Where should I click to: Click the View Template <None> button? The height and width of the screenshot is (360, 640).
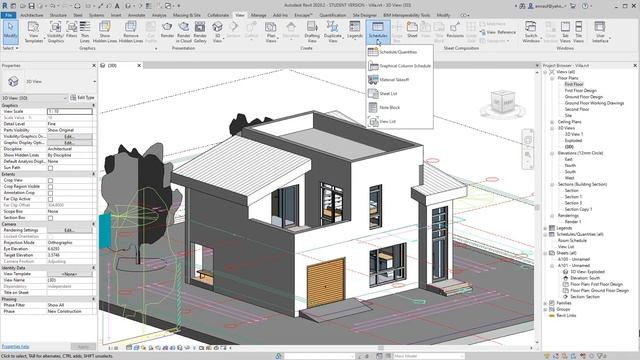(69, 274)
